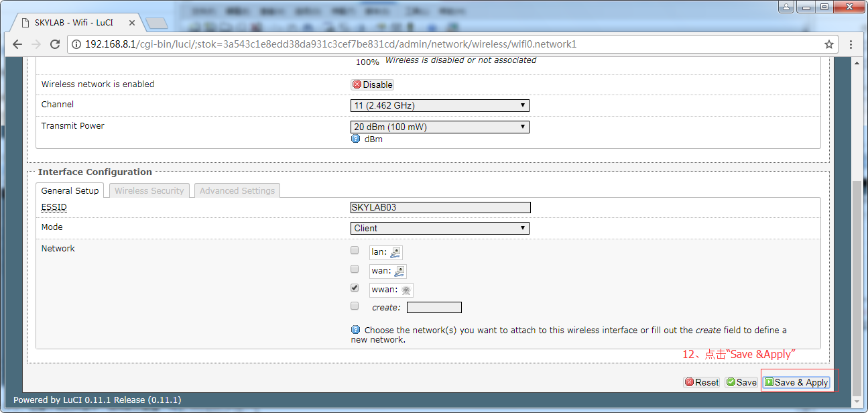The image size is (868, 413).
Task: Open the Advanced Settings tab
Action: [237, 191]
